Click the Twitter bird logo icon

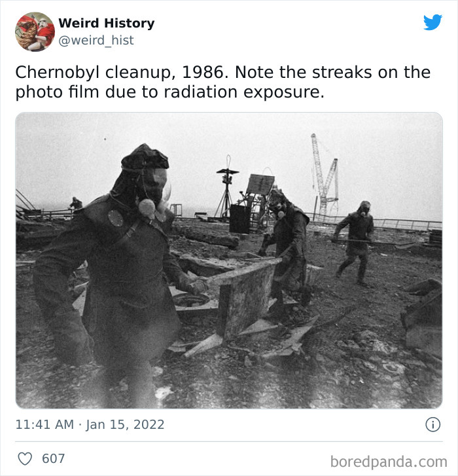tap(433, 22)
